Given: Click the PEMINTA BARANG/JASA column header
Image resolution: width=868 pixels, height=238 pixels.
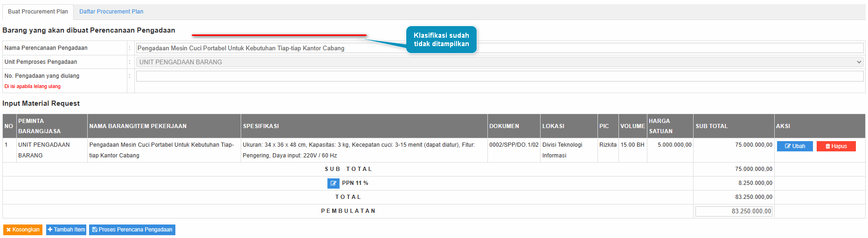Looking at the screenshot, I should [x=51, y=126].
